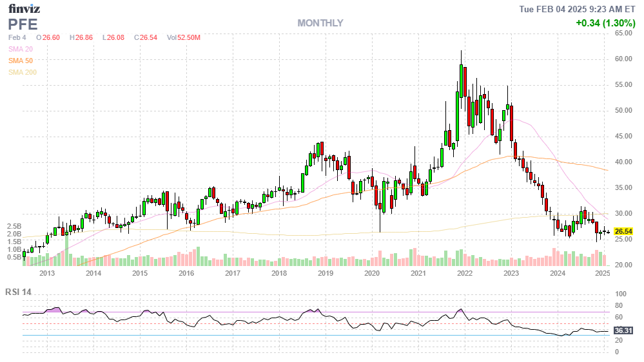Click the MONTHLY timeframe label
The width and height of the screenshot is (644, 362).
coord(320,23)
